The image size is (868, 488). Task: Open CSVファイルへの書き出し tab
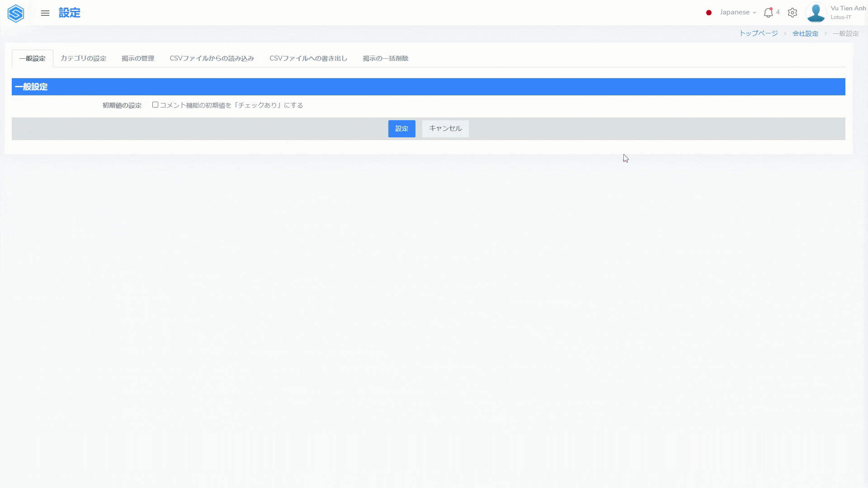(x=308, y=59)
